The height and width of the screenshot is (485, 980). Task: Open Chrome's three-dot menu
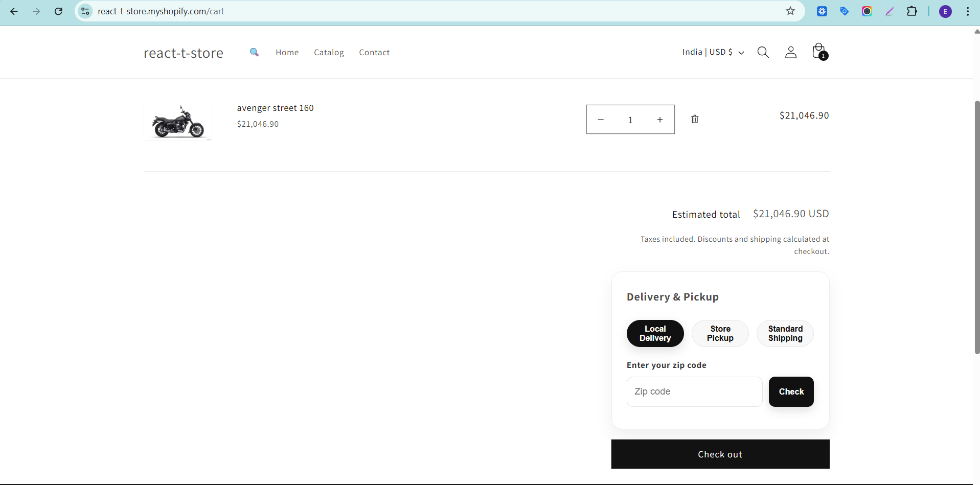tap(968, 11)
